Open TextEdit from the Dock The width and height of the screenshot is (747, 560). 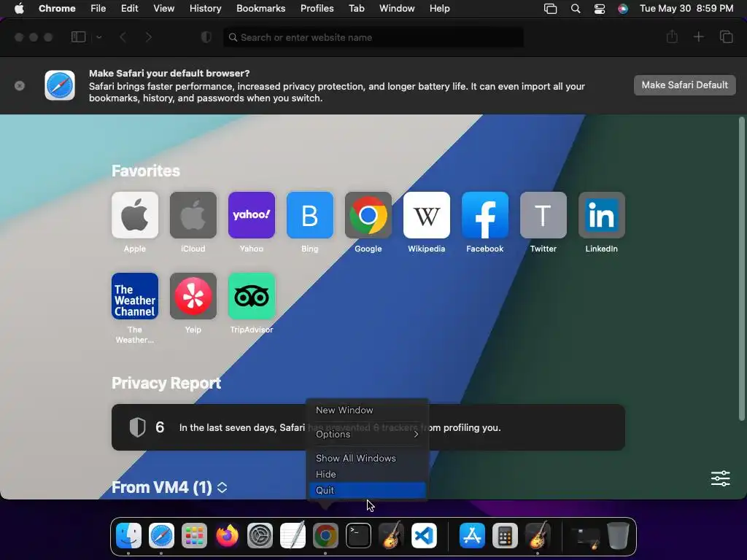tap(293, 536)
